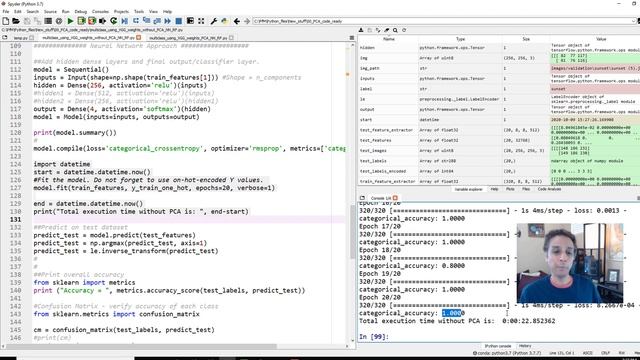The width and height of the screenshot is (640, 360).
Task: Select the img_path variable row
Action: (499, 68)
